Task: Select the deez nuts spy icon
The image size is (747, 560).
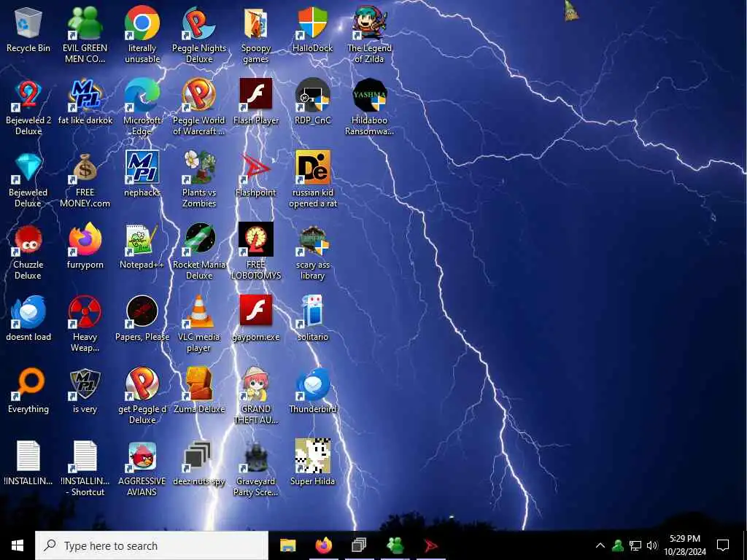Action: tap(199, 456)
